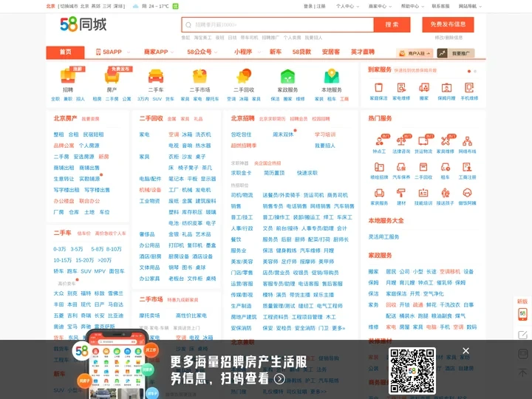Choose the 做饭阿姨 icon

467,193
